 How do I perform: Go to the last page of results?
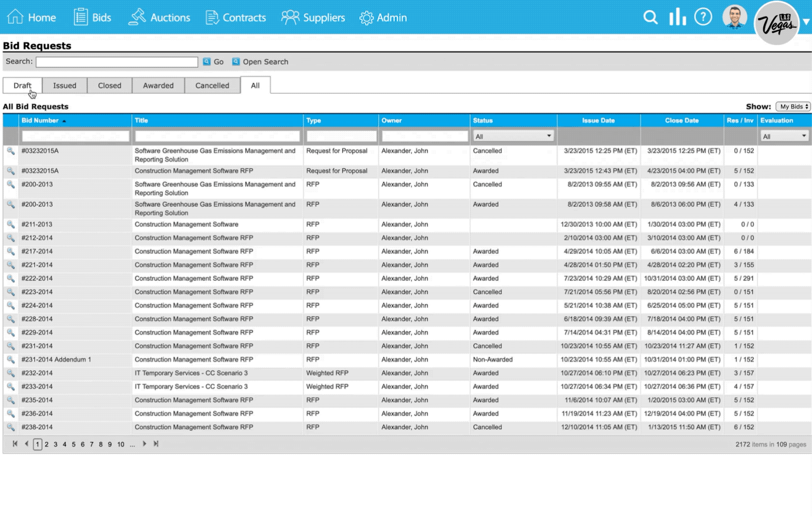point(156,444)
